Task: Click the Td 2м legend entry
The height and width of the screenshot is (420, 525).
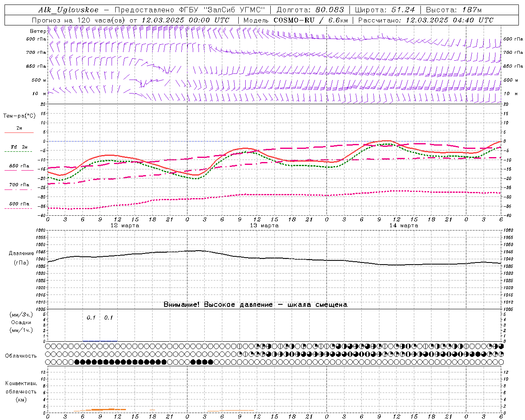Action: [19, 147]
